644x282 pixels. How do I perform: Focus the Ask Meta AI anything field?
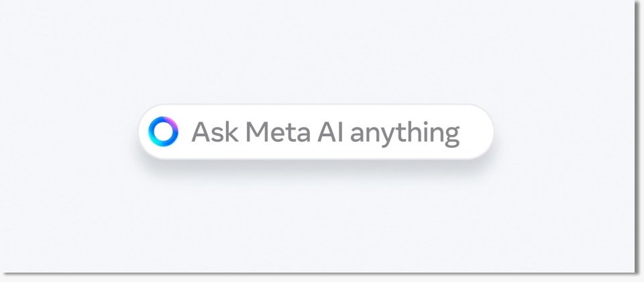coord(316,132)
